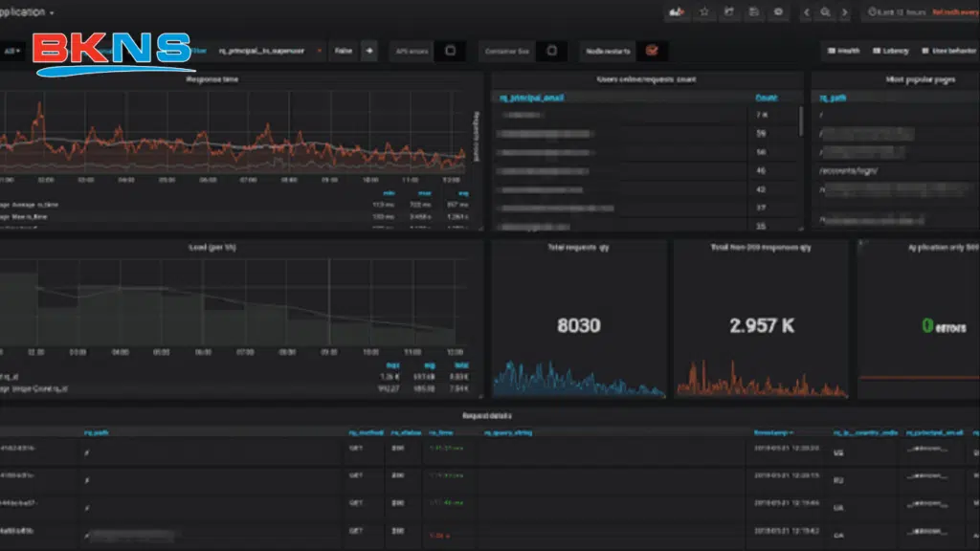The height and width of the screenshot is (551, 980).
Task: Click the red rs_time value in last row
Action: 439,536
